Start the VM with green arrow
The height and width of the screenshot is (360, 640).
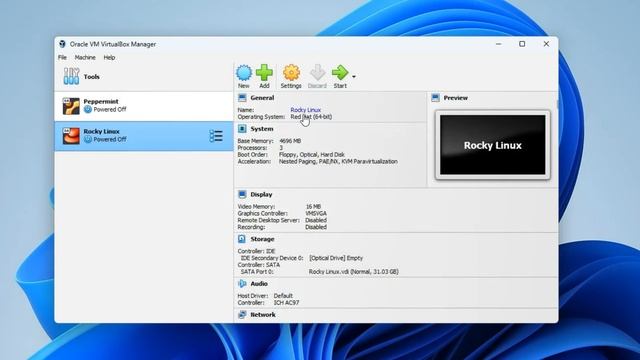pyautogui.click(x=340, y=73)
